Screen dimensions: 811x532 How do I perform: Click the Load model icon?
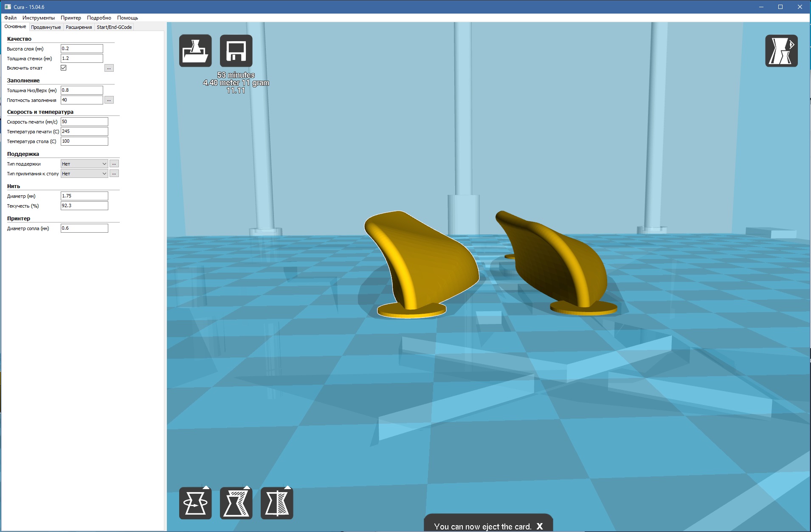(195, 51)
